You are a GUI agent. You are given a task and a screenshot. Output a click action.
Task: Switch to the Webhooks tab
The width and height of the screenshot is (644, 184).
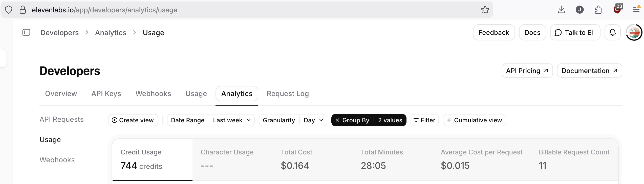pos(153,94)
